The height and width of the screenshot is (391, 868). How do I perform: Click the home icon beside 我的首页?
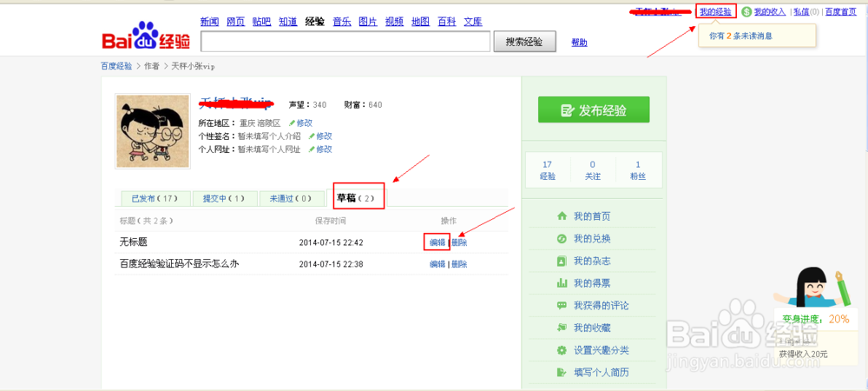[x=562, y=216]
